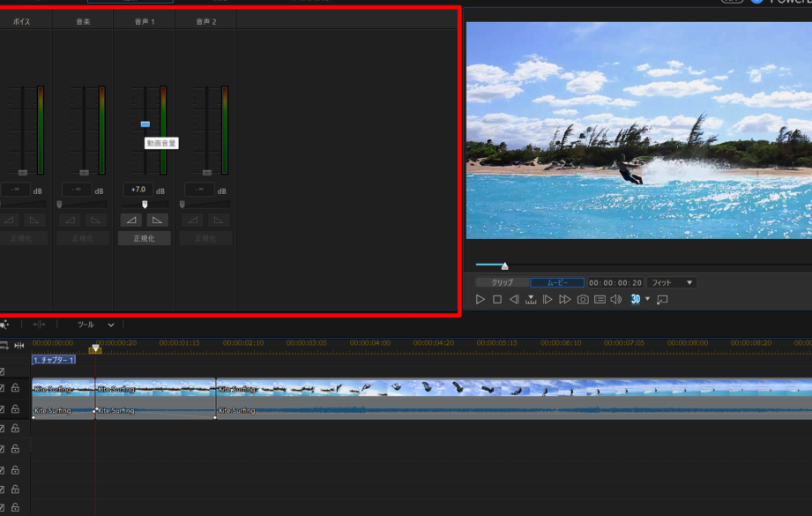This screenshot has width=812, height=516.
Task: Click 正規化 button under 音声 2
Action: (205, 238)
